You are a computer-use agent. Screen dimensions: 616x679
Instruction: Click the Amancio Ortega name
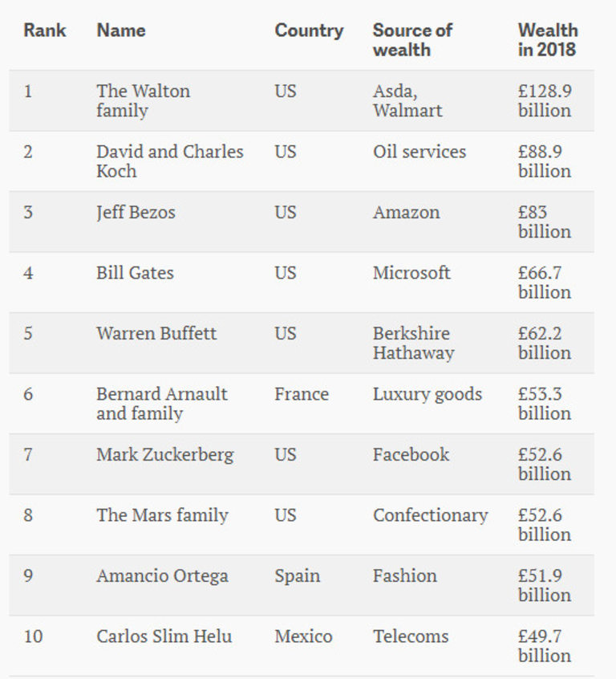[162, 575]
